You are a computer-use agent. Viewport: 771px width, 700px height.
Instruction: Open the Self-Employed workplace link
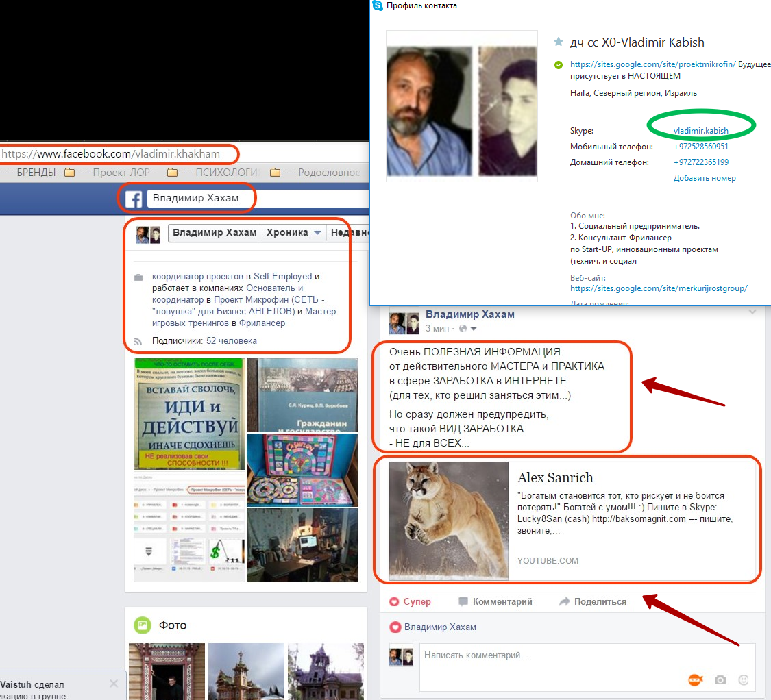[x=283, y=276]
